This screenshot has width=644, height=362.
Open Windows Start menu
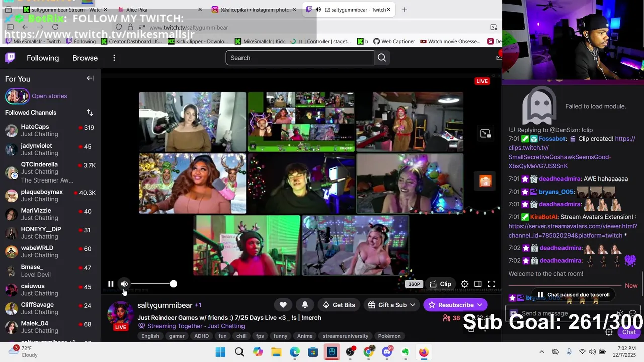pos(220,352)
